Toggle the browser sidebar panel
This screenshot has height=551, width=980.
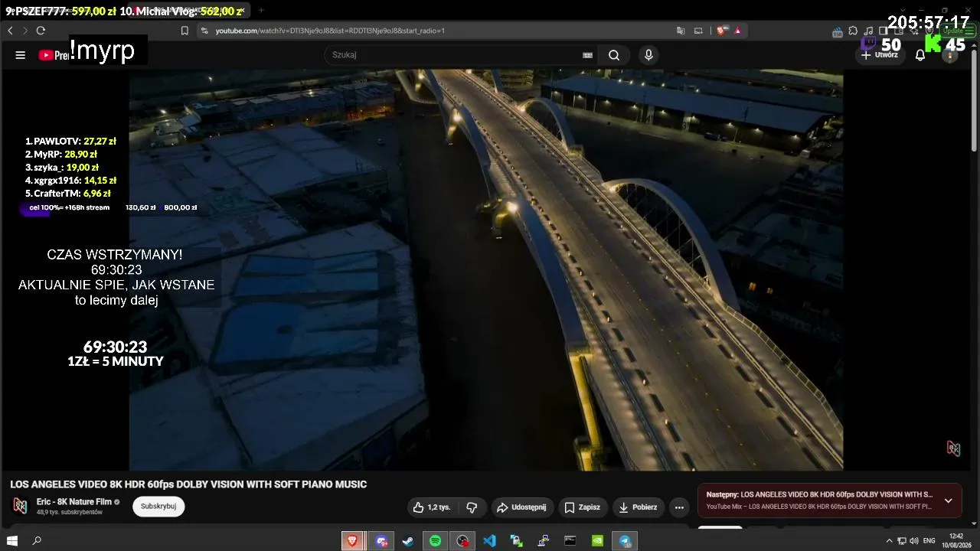[884, 31]
